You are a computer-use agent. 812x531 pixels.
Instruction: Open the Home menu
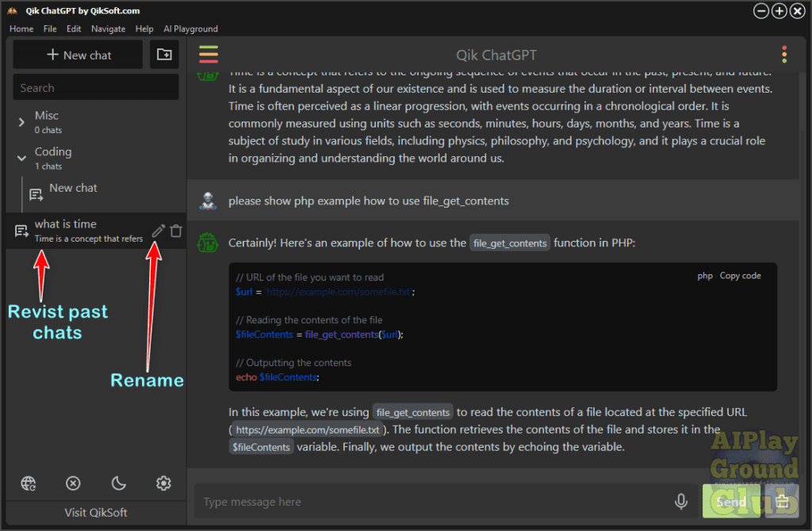21,29
